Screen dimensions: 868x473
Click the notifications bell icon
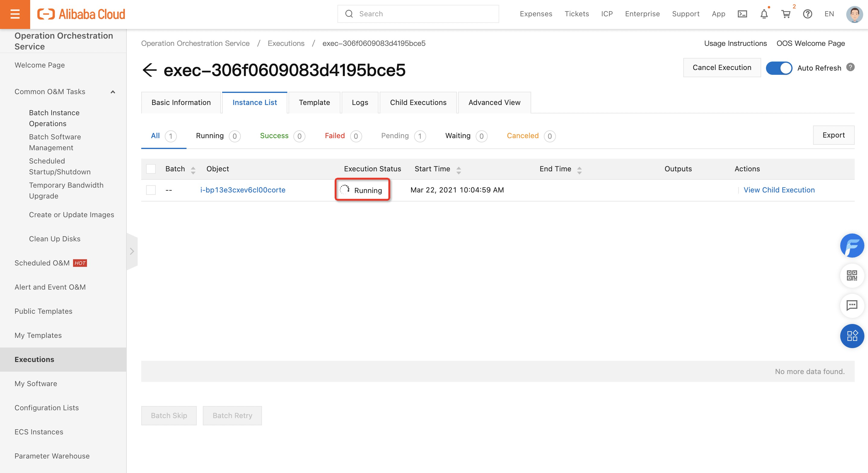[764, 14]
